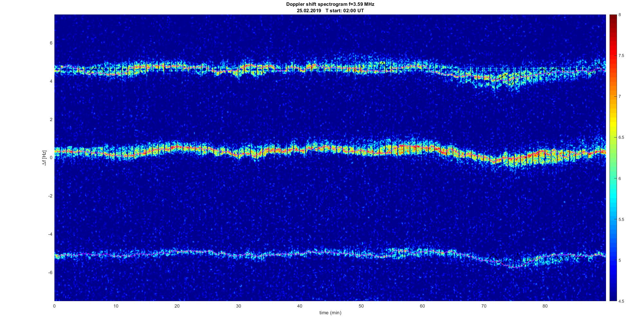The width and height of the screenshot is (644, 323).
Task: Click the colorbar tick label '7'
Action: pyautogui.click(x=620, y=97)
